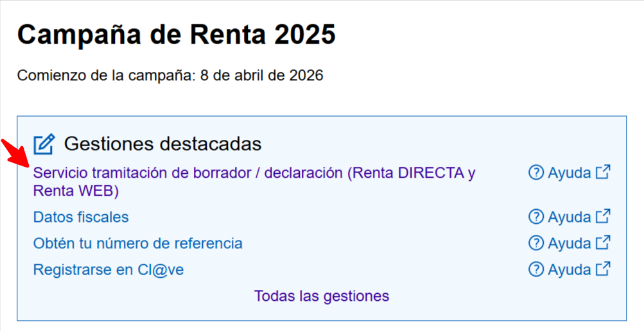Click external link icon on Obtén tu número row

pyautogui.click(x=603, y=243)
